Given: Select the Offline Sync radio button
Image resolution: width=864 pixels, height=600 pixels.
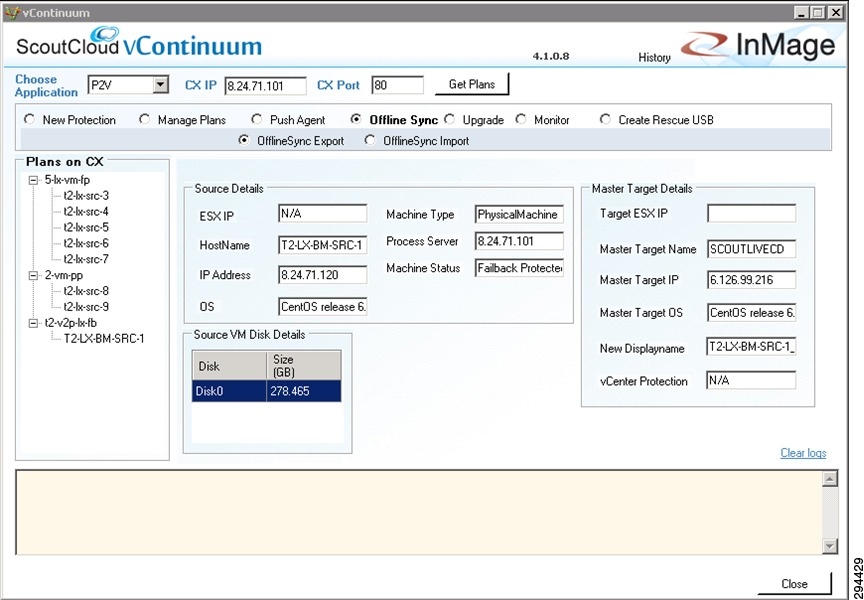Looking at the screenshot, I should (x=356, y=120).
